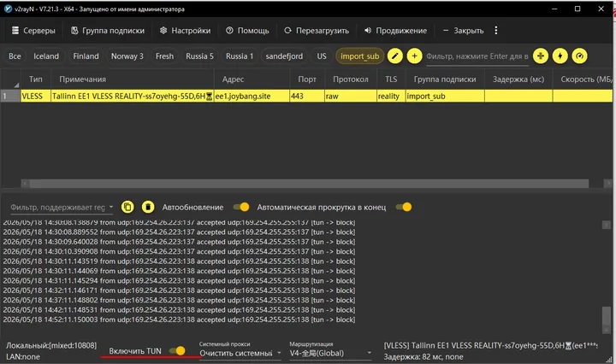
Task: Click the 443 port cell
Action: 307,96
